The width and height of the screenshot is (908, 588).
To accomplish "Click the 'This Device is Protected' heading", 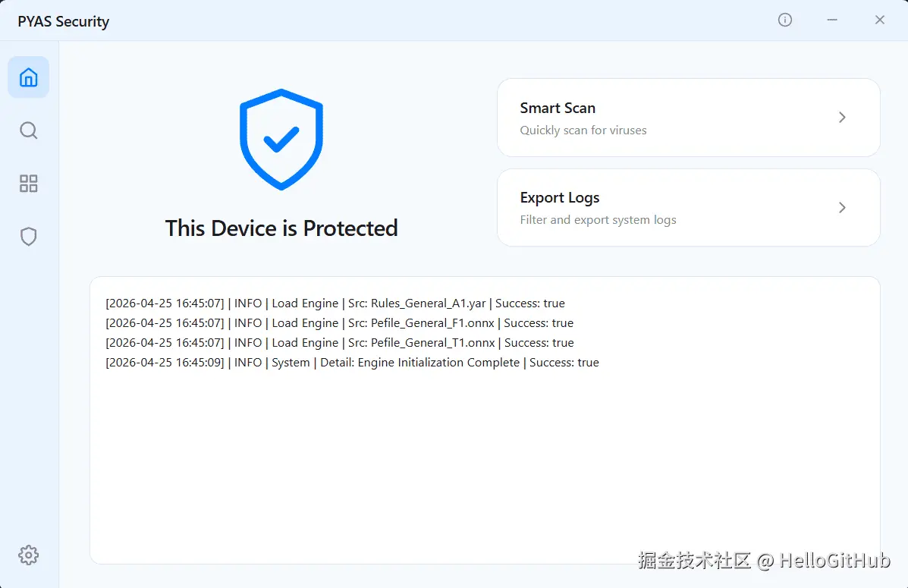I will (281, 228).
